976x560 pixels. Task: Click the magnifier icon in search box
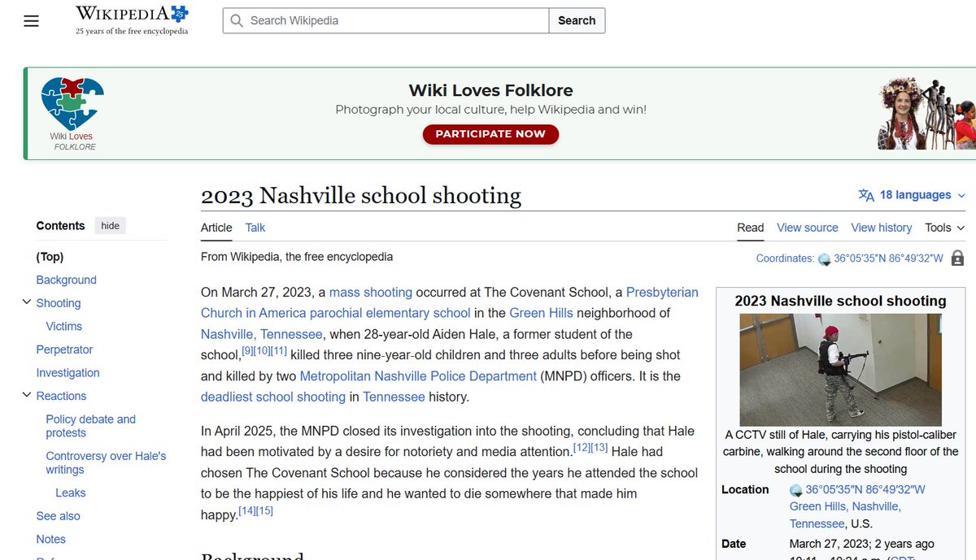237,20
